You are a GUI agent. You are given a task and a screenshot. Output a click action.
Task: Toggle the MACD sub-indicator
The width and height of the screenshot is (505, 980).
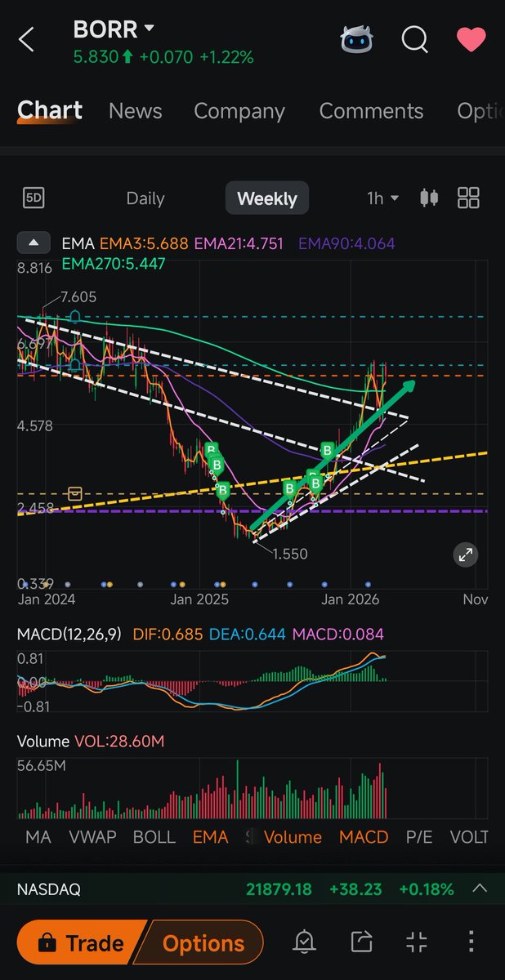click(x=364, y=837)
